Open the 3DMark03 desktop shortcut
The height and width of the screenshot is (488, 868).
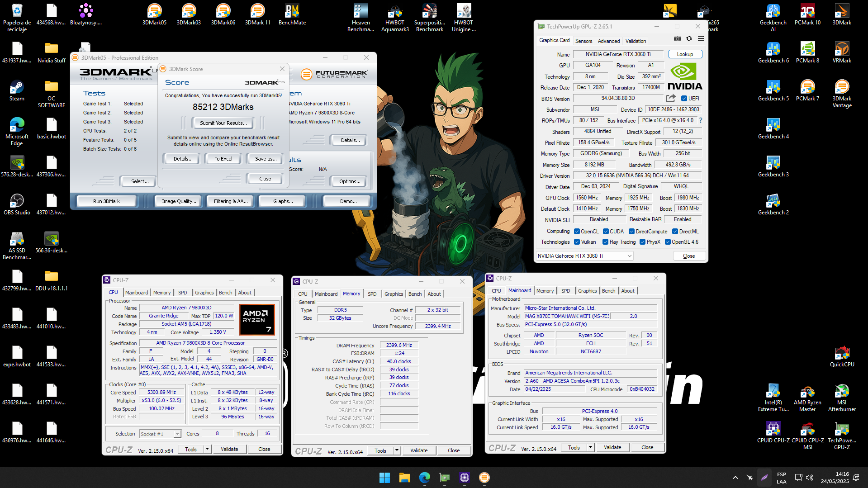click(189, 14)
